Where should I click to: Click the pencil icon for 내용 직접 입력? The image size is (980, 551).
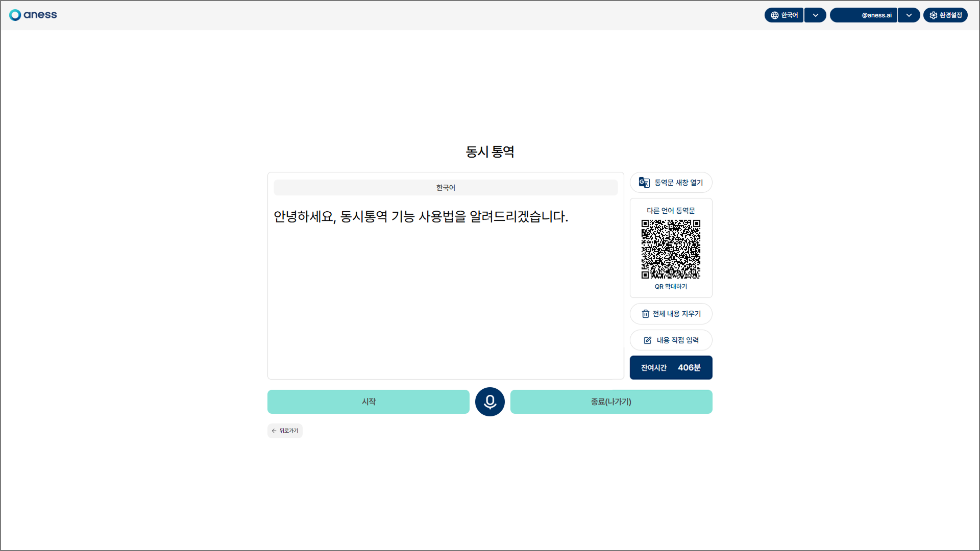[x=647, y=340]
